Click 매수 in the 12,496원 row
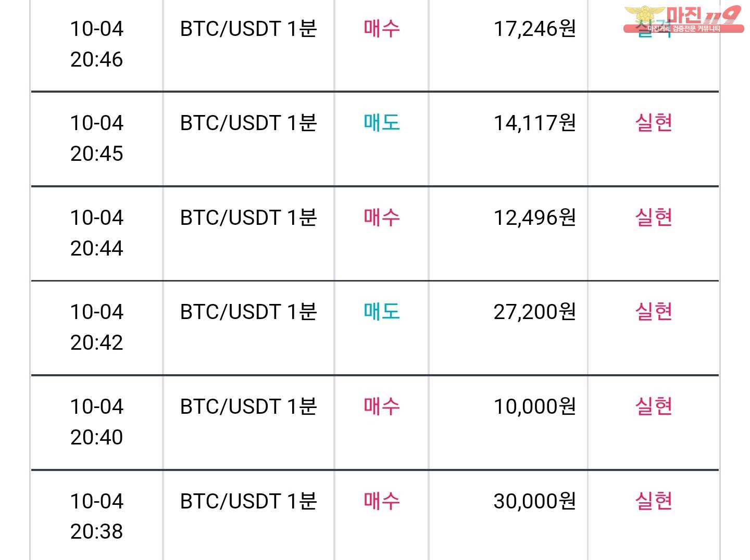750x560 pixels. 382,218
